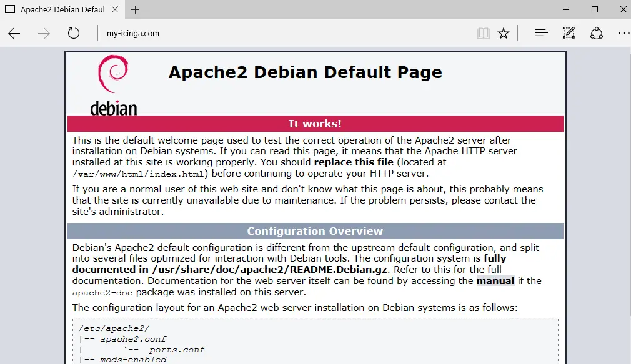The image size is (631, 364).
Task: Open the Share icon in toolbar
Action: 597,33
